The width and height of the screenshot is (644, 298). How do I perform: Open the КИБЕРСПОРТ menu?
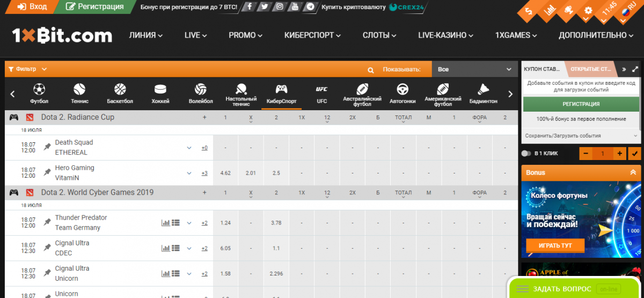(313, 35)
